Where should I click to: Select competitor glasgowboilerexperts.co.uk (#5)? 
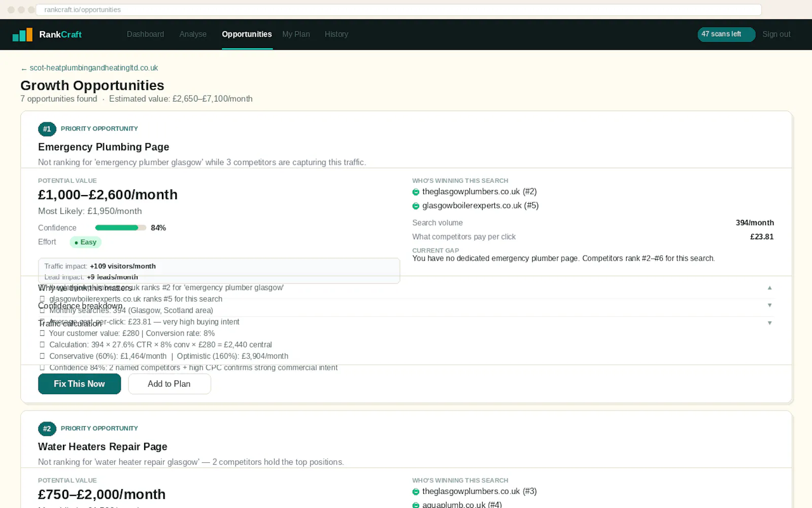(x=480, y=205)
